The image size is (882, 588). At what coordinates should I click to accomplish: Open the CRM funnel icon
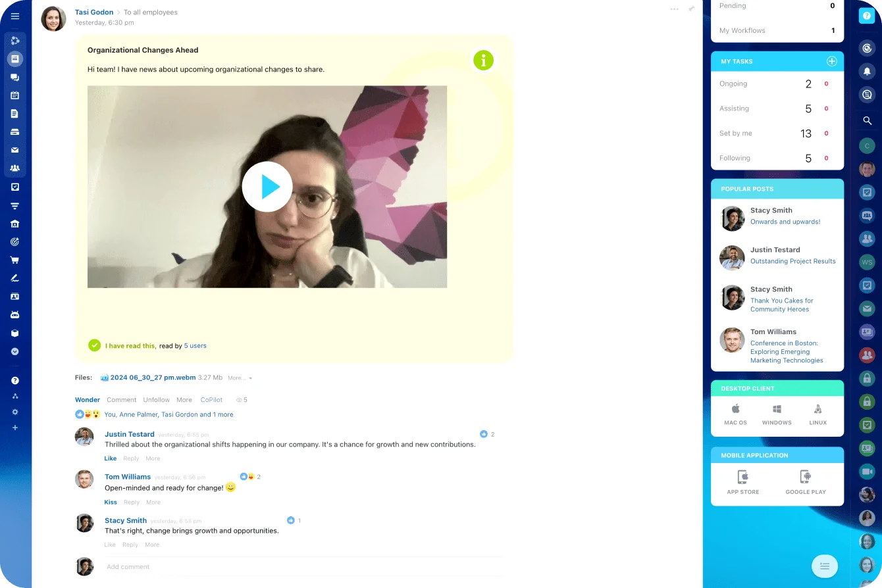14,205
